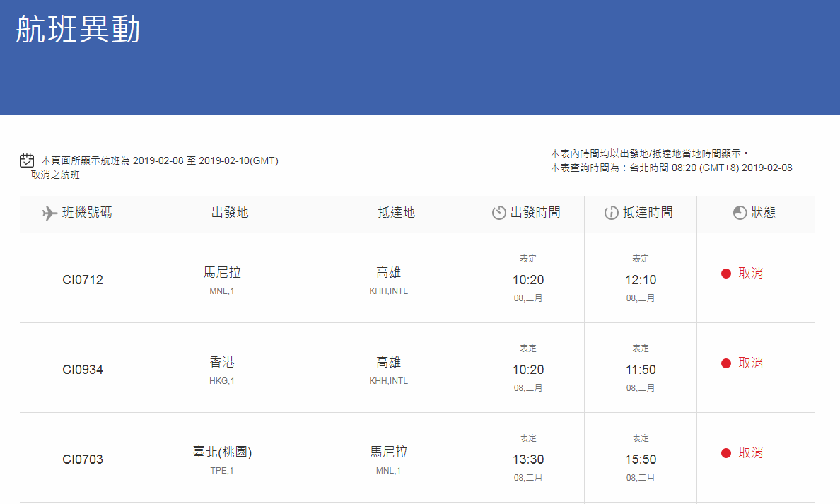Click flight number CI0712
Screen dimensions: 840x504
[x=83, y=280]
